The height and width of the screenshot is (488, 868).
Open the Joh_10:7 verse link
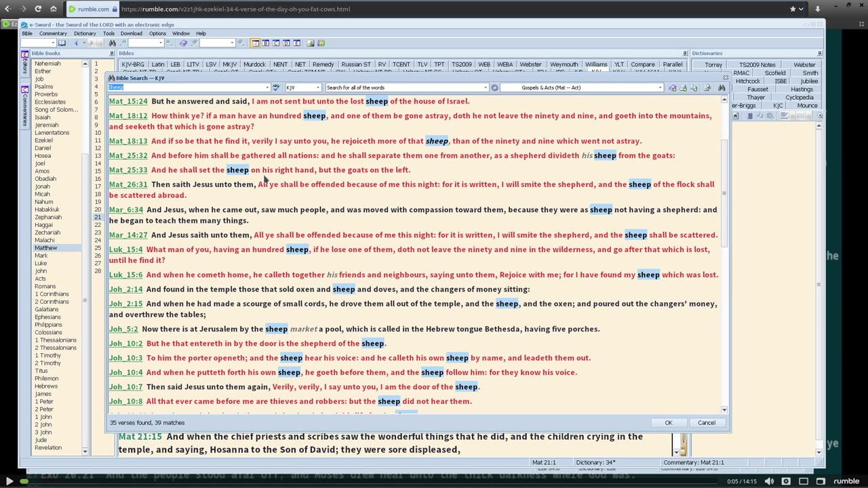125,386
